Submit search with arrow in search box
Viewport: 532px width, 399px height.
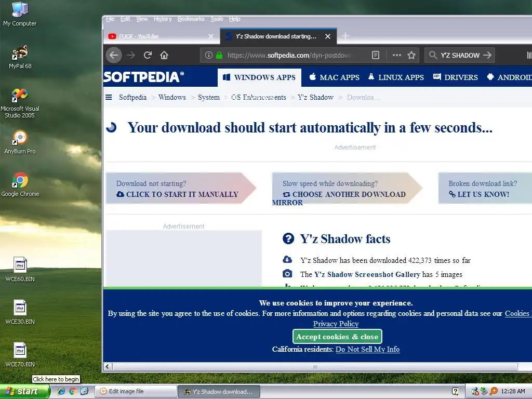pos(487,55)
